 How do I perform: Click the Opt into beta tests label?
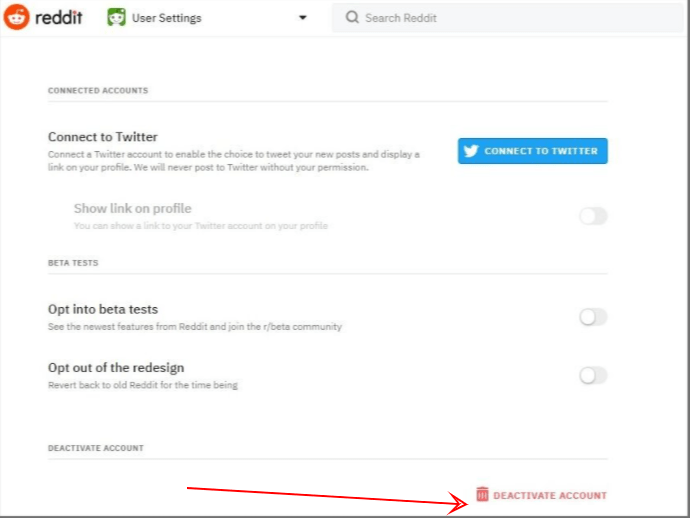click(103, 310)
